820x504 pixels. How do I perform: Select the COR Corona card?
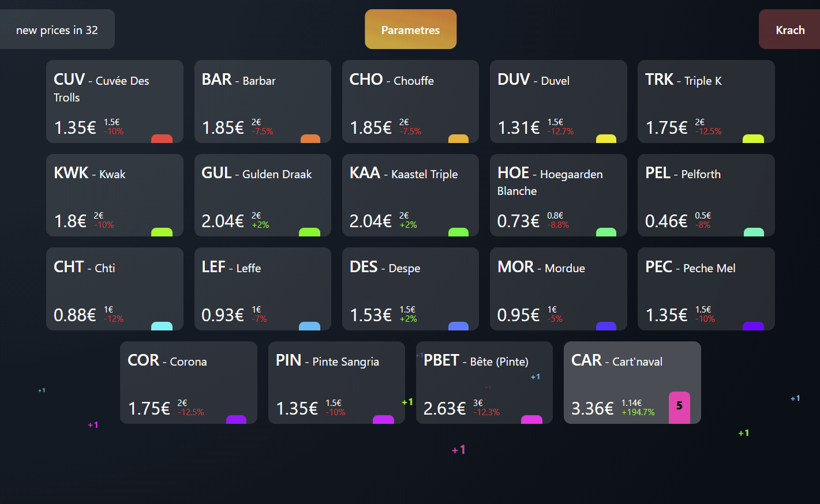point(189,382)
